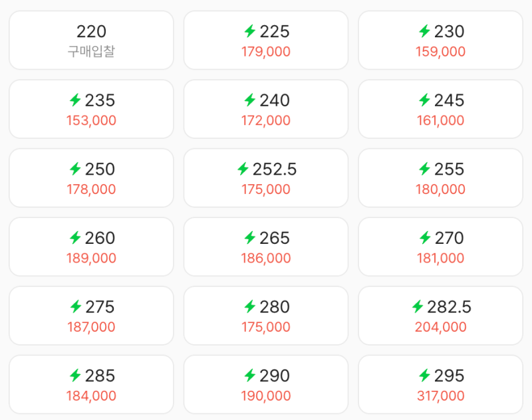This screenshot has width=532, height=420.
Task: Click the lightning bolt beside size 295
Action: click(x=424, y=375)
